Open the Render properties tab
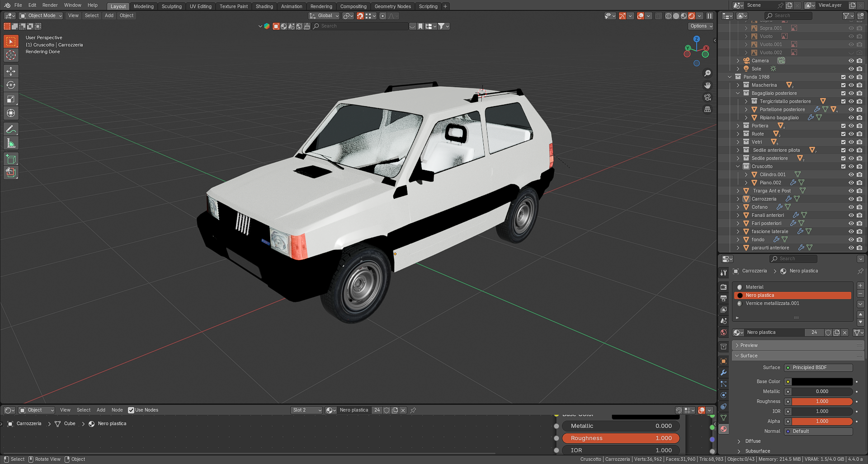The image size is (868, 464). click(724, 287)
